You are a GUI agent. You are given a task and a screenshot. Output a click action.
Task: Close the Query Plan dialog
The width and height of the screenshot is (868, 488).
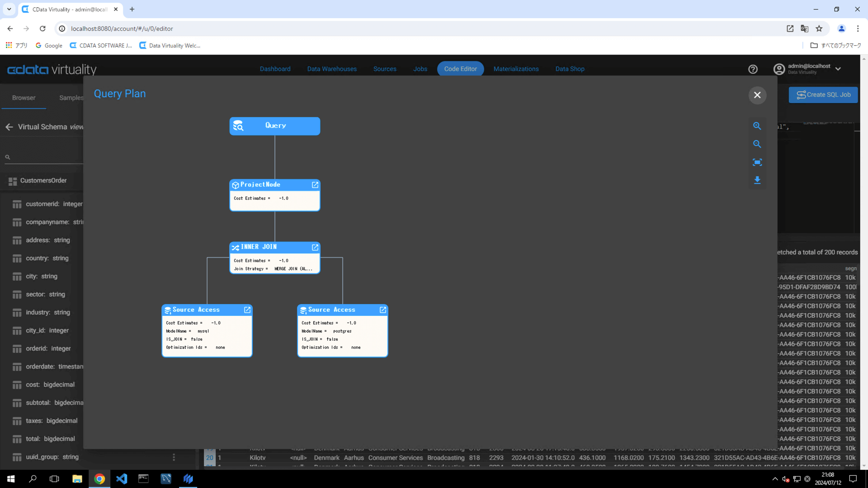pyautogui.click(x=757, y=95)
